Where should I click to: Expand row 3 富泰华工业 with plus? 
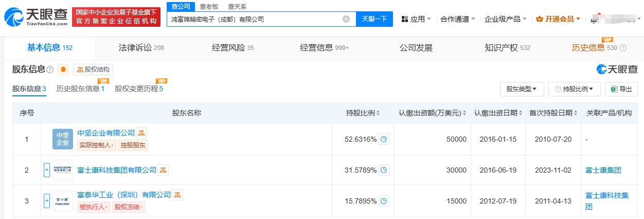click(x=47, y=201)
